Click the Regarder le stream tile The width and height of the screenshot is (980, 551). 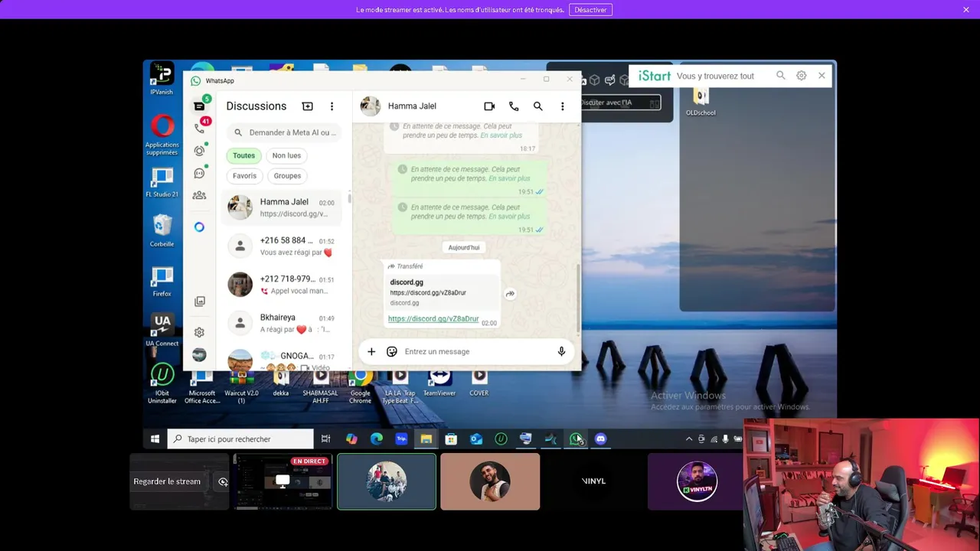coord(179,481)
